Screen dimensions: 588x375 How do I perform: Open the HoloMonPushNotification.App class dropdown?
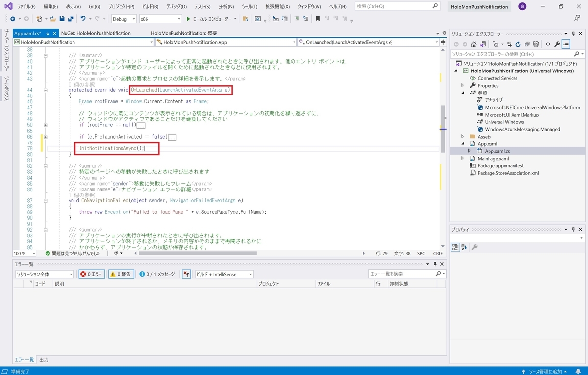(294, 42)
